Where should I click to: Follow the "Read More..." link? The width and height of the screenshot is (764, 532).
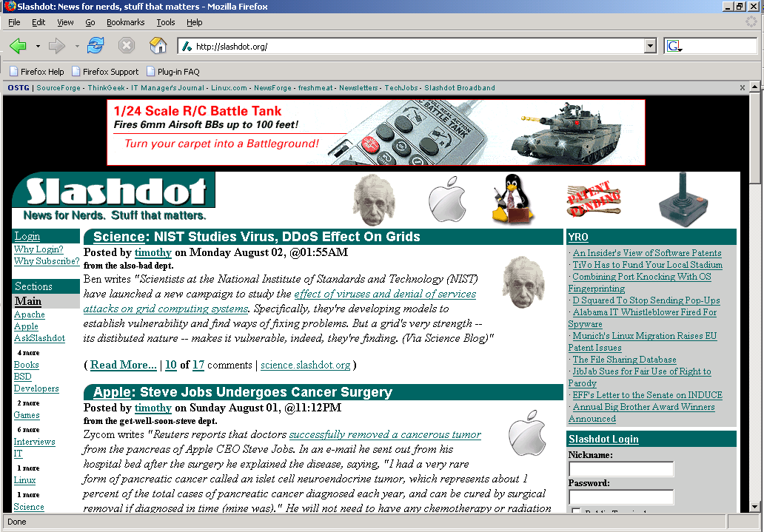(x=123, y=365)
